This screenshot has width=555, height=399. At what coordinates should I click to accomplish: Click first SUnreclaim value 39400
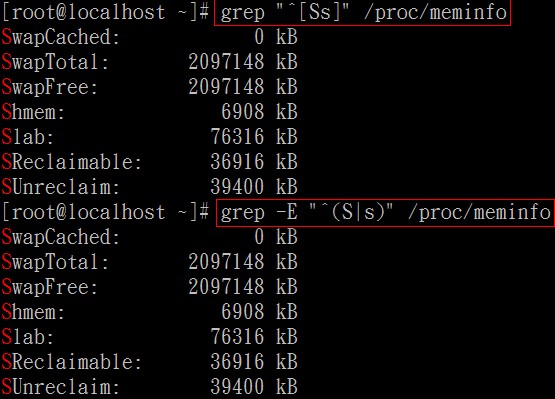[237, 187]
